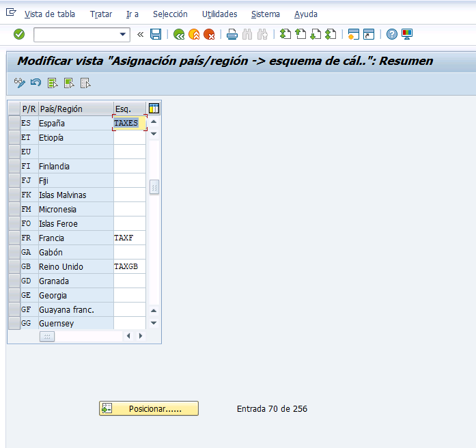Viewport: 476px width, 448px height.
Task: Click the TAXGB field for Reino Unido
Action: click(x=130, y=266)
